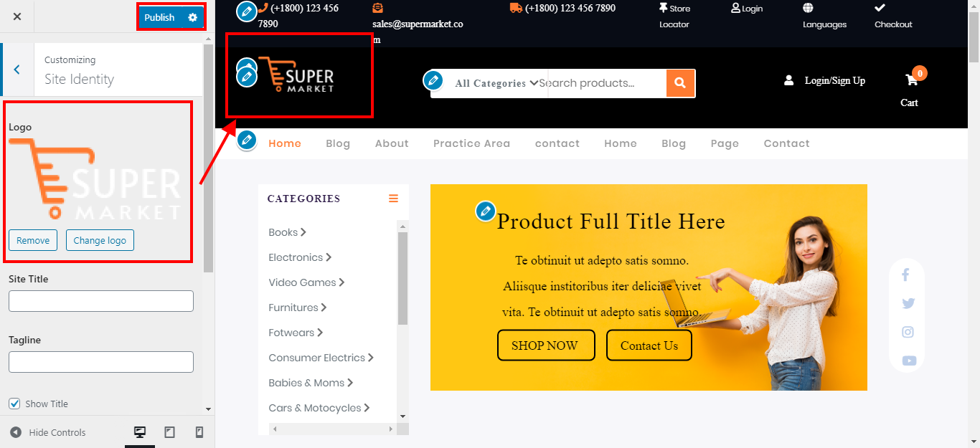Open the All Categories dropdown
This screenshot has width=980, height=448.
(496, 83)
